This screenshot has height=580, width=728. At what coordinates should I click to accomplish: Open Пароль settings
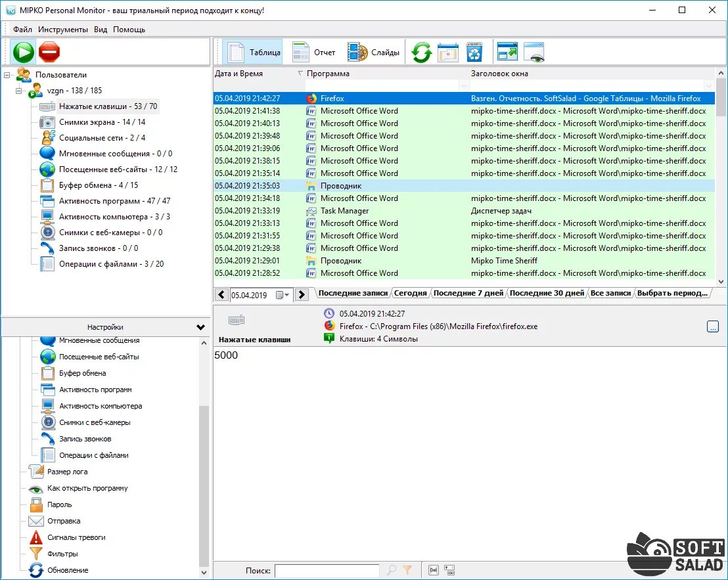pos(59,504)
